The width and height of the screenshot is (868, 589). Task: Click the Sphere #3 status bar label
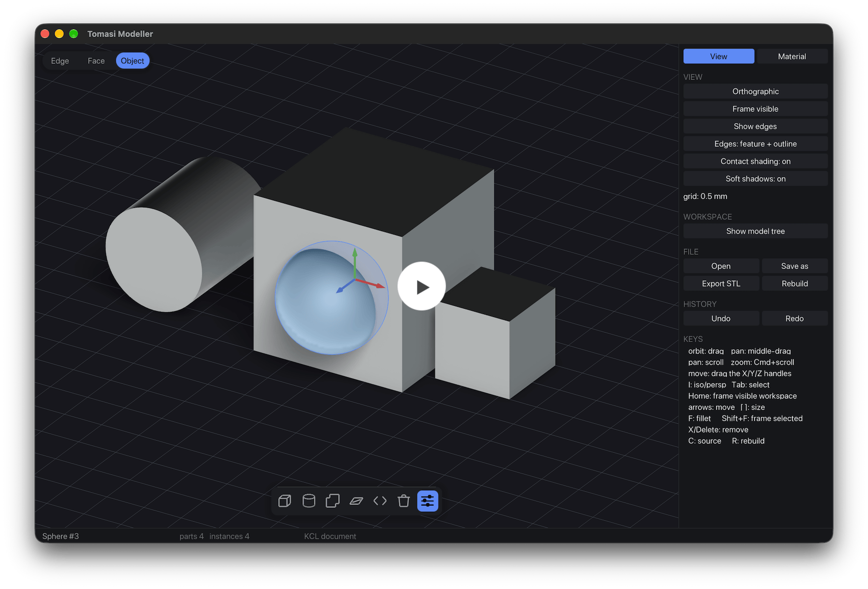pyautogui.click(x=61, y=536)
